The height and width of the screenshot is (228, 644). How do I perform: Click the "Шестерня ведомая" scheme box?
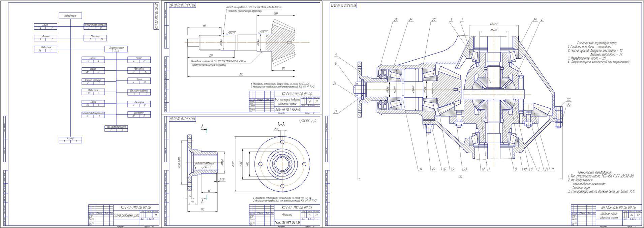(x=139, y=92)
